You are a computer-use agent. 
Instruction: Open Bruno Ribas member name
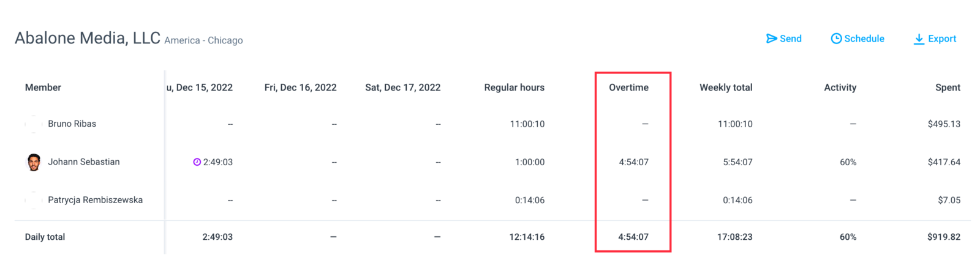72,124
